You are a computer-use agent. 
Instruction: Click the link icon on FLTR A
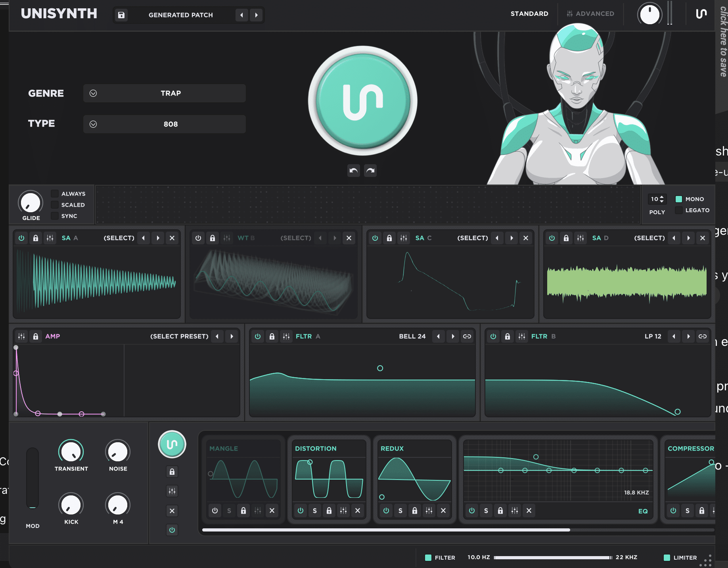click(x=467, y=336)
